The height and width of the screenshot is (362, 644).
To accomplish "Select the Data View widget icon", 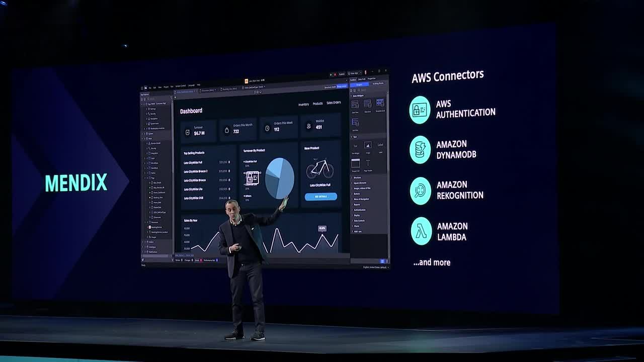I will coord(355,105).
